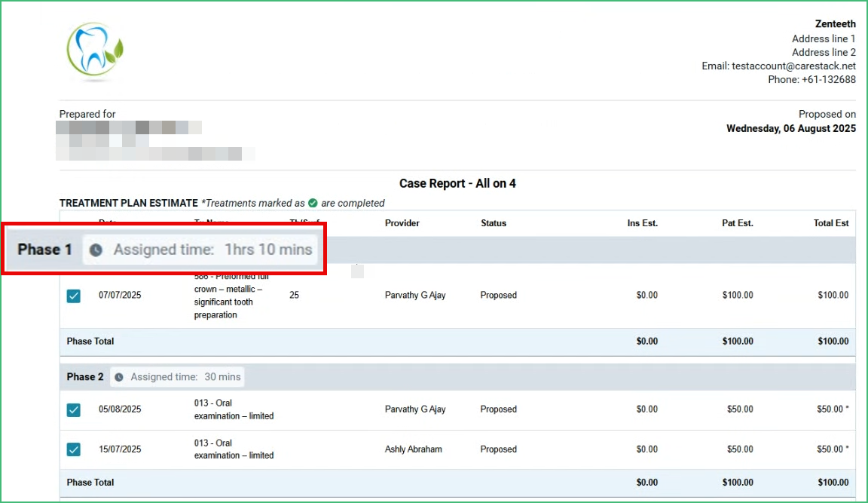Click Proposed on label
This screenshot has width=868, height=503.
[x=827, y=114]
